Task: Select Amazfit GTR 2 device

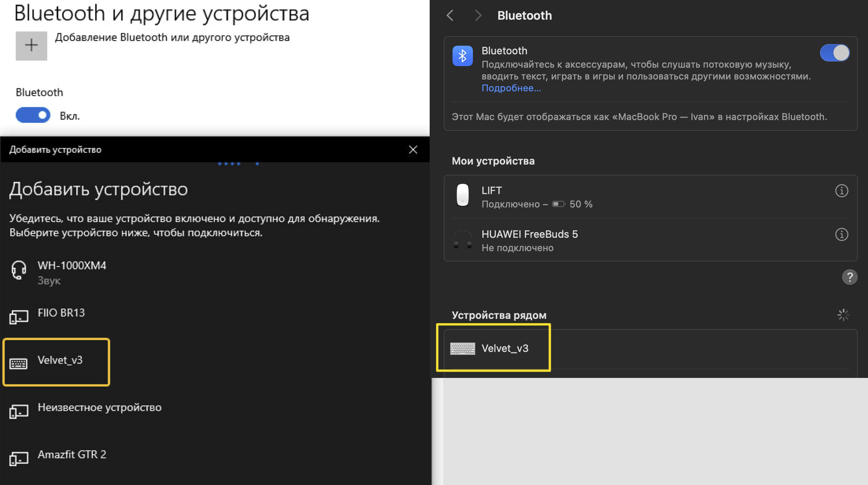Action: click(x=72, y=455)
